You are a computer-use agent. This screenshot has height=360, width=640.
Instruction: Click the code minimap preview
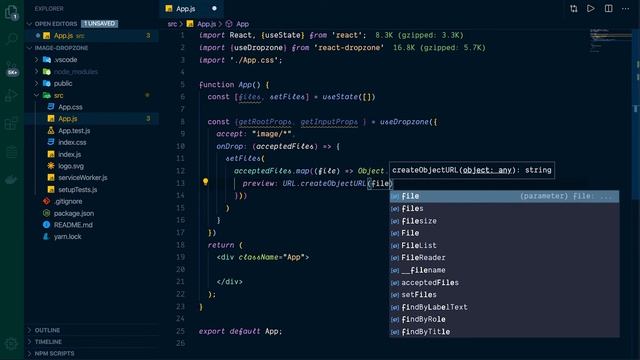pyautogui.click(x=610, y=40)
